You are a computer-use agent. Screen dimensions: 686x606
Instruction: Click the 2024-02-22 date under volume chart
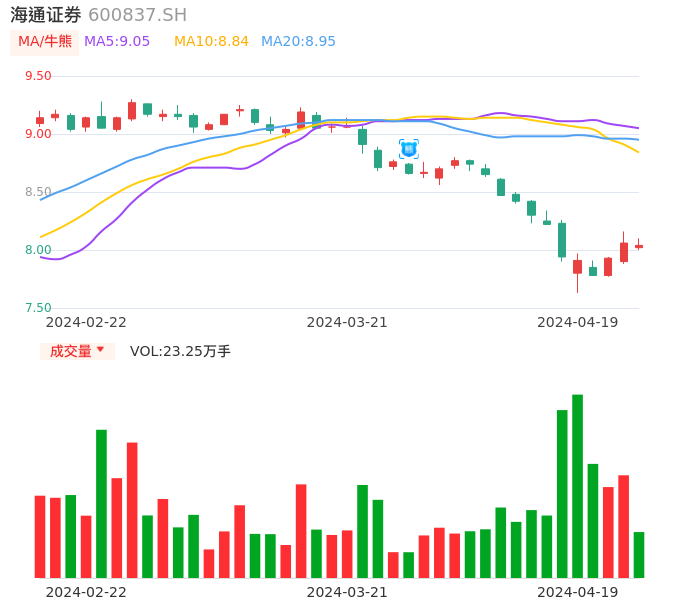[x=86, y=592]
